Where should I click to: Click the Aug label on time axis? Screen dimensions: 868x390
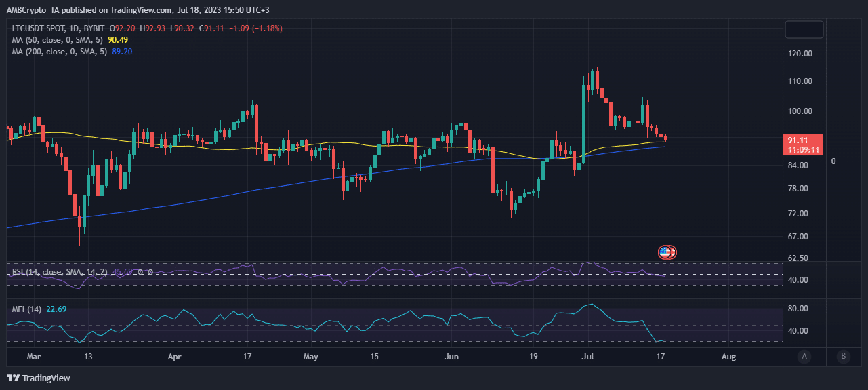pyautogui.click(x=728, y=356)
